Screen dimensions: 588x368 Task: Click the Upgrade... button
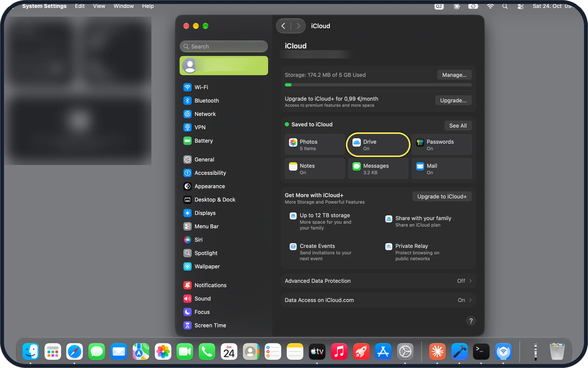453,100
